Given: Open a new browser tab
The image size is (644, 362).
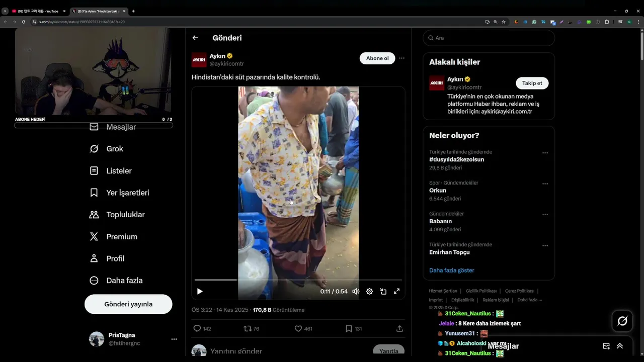Looking at the screenshot, I should point(133,11).
